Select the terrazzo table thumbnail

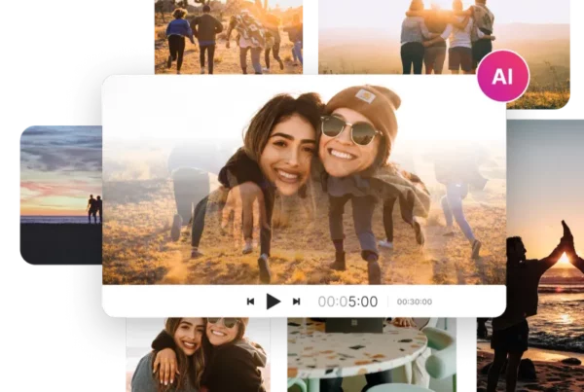click(372, 354)
